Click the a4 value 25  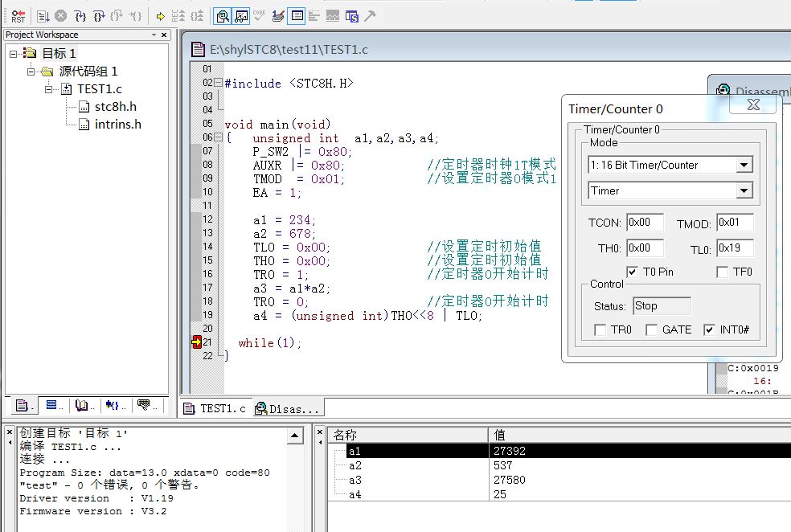click(500, 494)
